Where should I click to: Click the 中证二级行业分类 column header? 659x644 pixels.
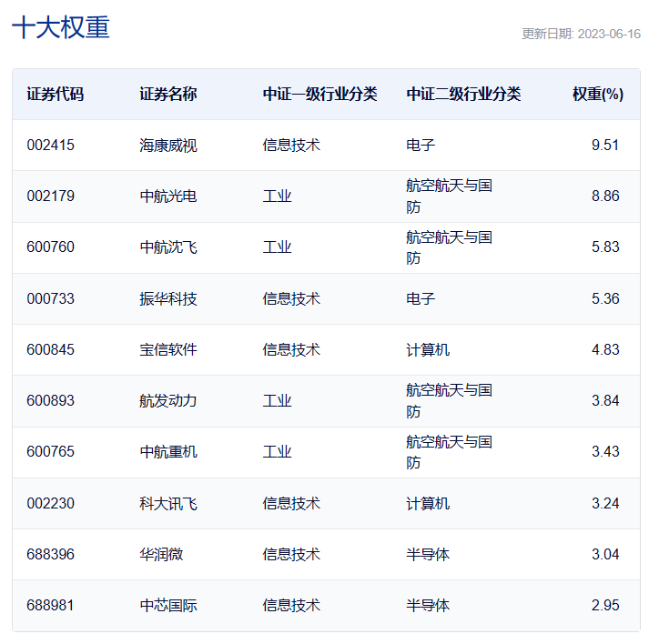[x=463, y=94]
